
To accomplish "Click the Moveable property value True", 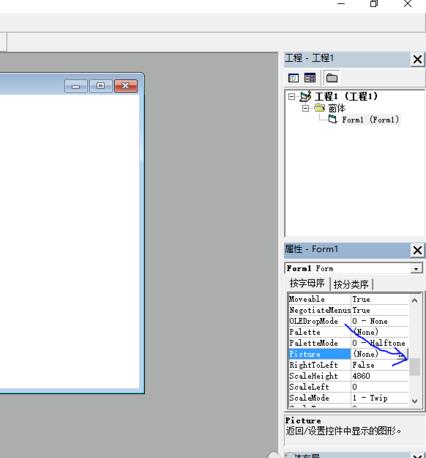I will [380, 299].
